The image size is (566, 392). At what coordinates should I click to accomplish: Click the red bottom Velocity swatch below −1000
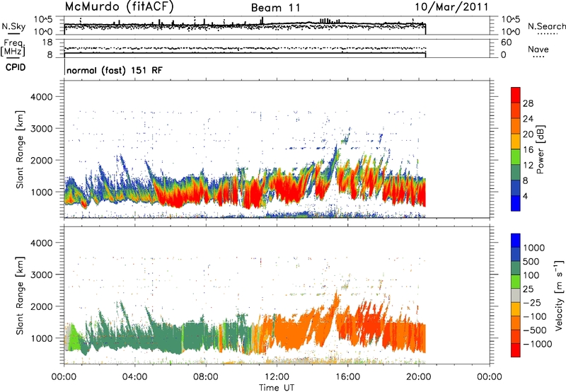pos(516,350)
